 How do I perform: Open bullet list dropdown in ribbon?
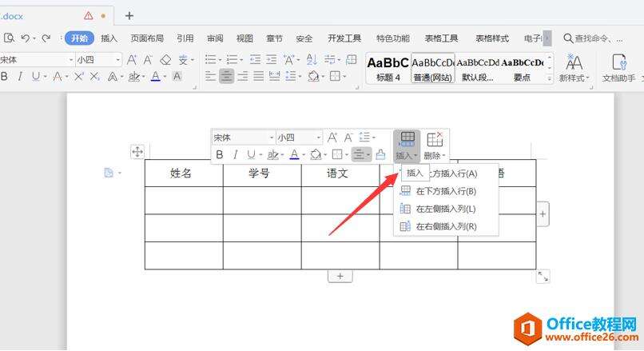tap(220, 60)
